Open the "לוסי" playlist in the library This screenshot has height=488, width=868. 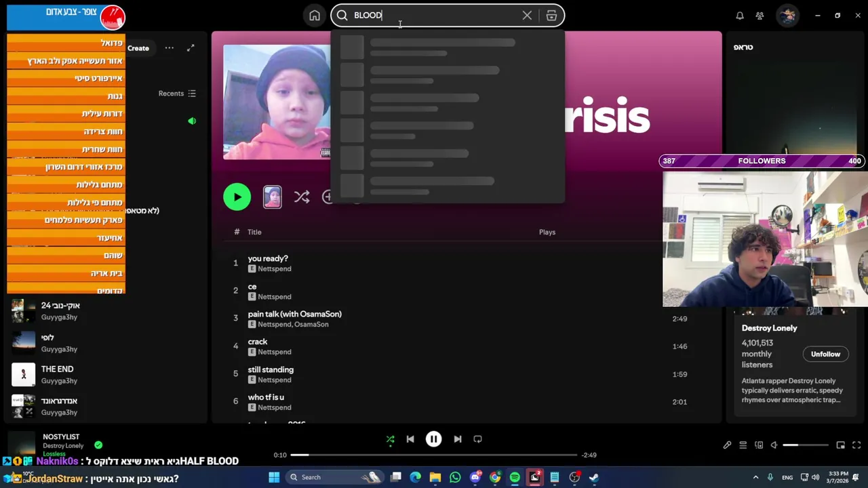[47, 338]
